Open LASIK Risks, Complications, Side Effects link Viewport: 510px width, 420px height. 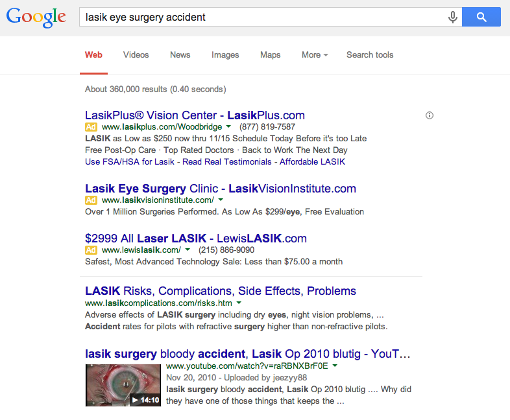(x=221, y=291)
